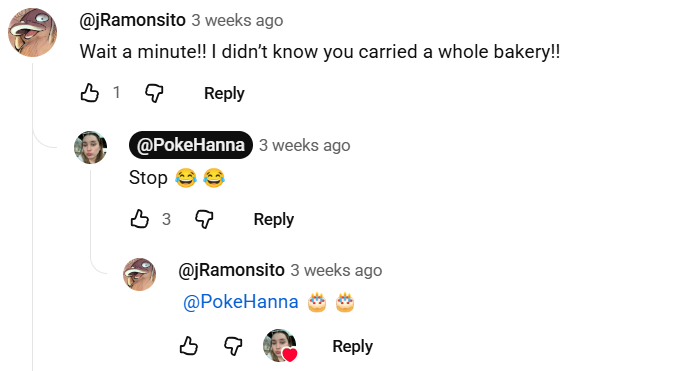
Task: Reply to PokeHanna's Stop comment
Action: (x=274, y=219)
